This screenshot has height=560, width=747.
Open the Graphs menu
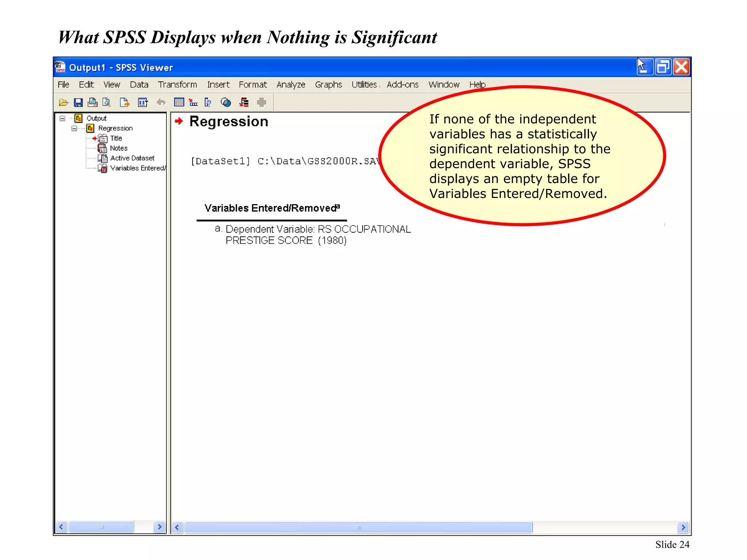328,85
